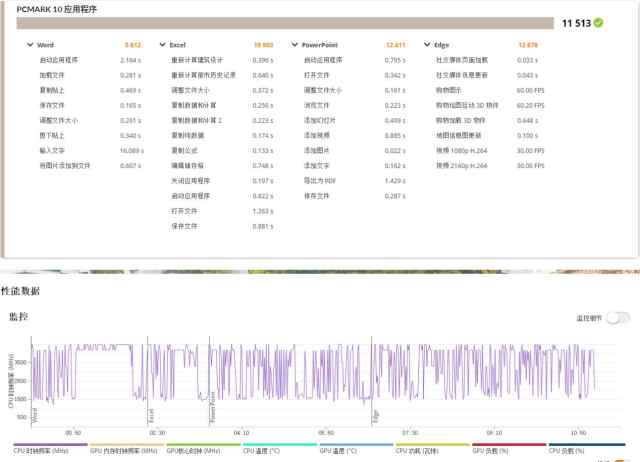
Task: Select the Word marker on the chart
Action: coord(35,415)
